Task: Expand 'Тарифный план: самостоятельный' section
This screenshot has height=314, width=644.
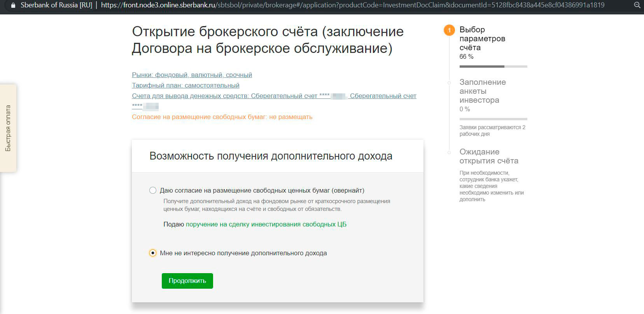Action: [x=185, y=85]
